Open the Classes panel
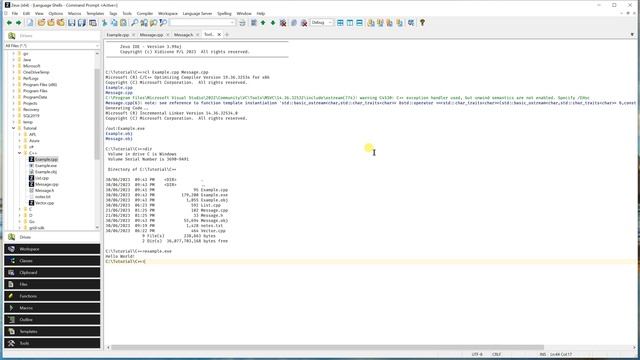640x360 pixels. click(52, 261)
